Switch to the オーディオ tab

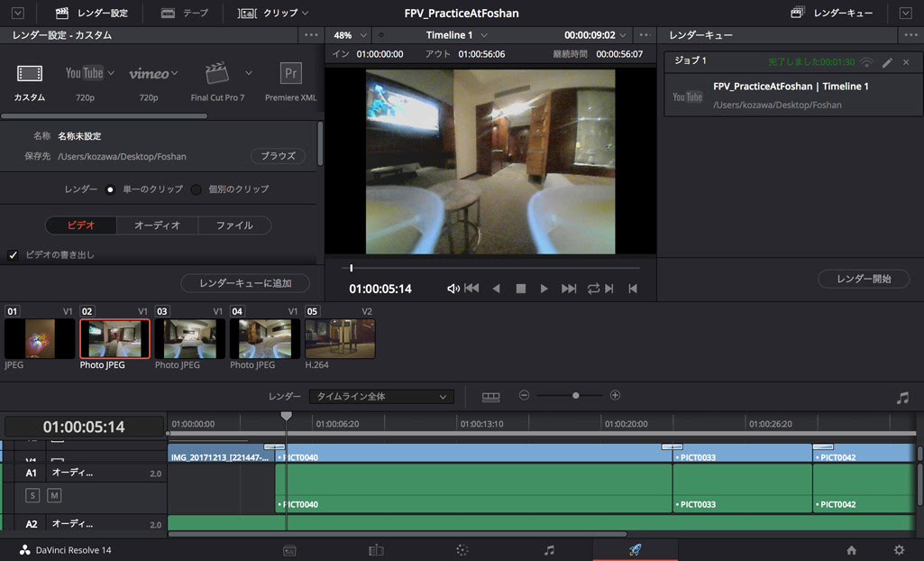pyautogui.click(x=158, y=225)
